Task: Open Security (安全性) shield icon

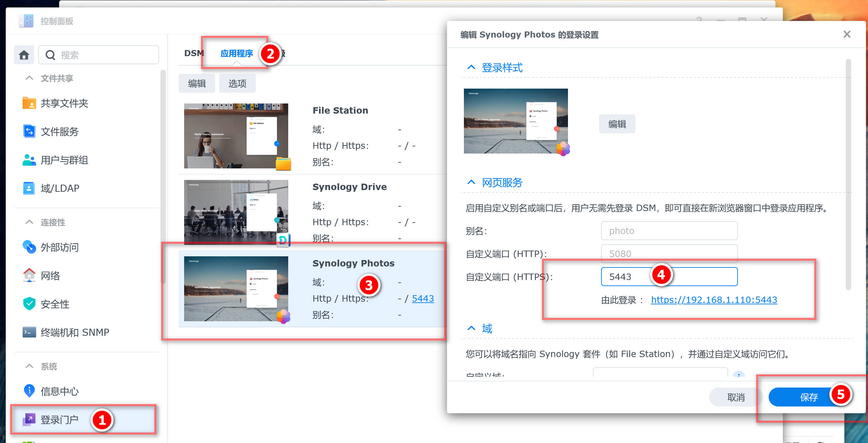Action: coord(29,304)
